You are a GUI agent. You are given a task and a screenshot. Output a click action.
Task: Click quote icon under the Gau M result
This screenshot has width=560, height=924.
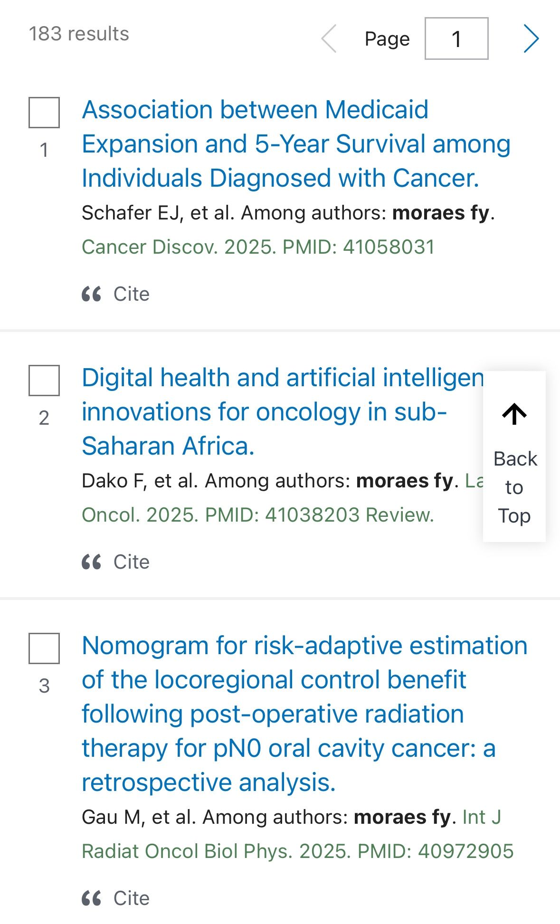tap(91, 898)
